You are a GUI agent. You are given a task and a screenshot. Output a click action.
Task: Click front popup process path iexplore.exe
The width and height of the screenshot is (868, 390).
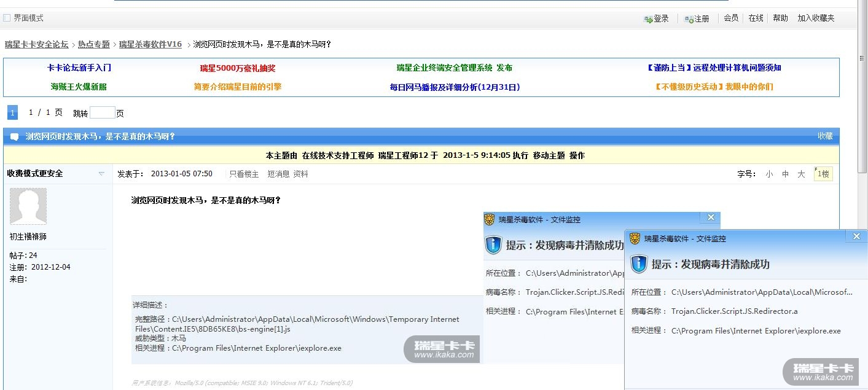click(756, 330)
